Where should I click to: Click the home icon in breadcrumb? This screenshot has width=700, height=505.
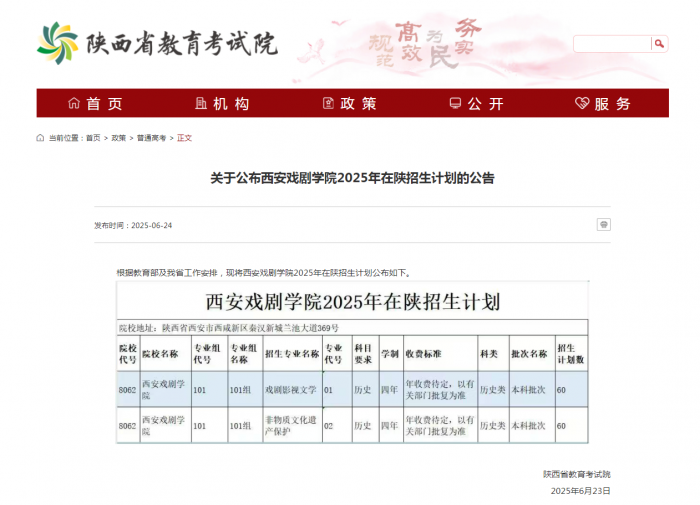(40, 138)
